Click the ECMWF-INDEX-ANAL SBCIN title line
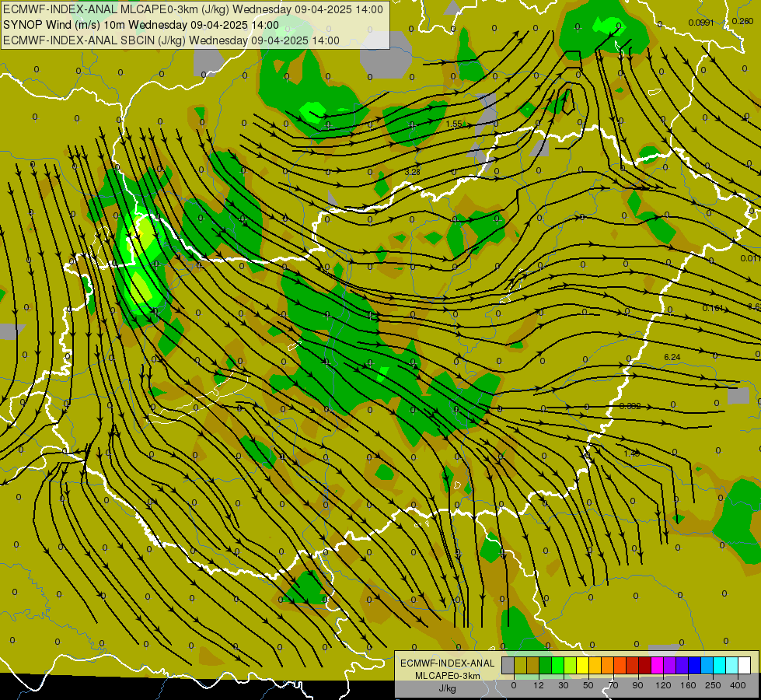 point(171,40)
